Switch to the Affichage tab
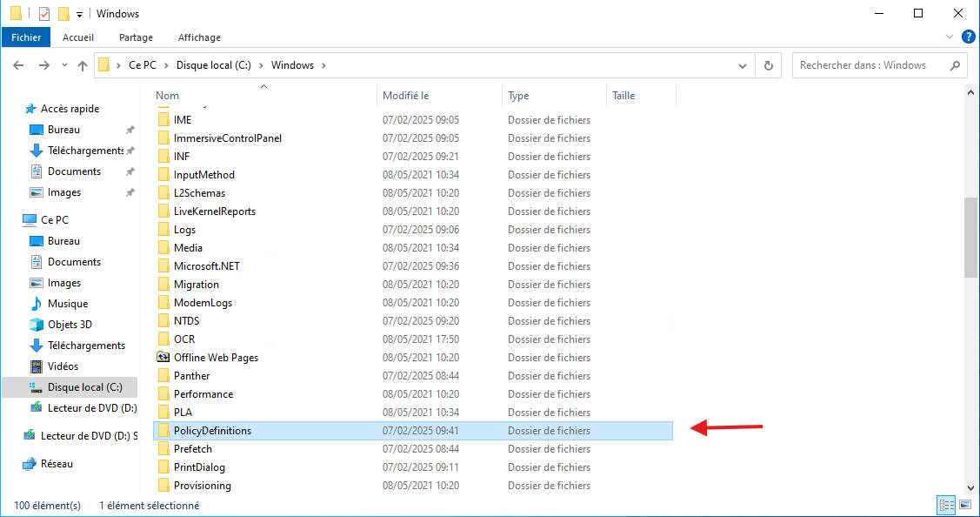Screen dimensions: 980x517 tap(199, 37)
